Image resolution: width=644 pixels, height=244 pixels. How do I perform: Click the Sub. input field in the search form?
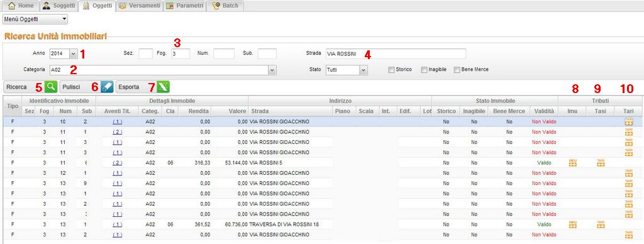pos(267,54)
